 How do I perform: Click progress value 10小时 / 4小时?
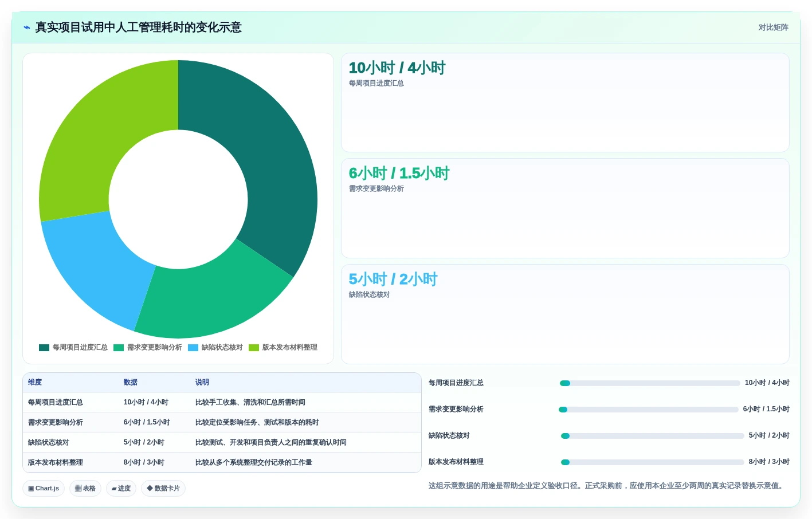[767, 383]
